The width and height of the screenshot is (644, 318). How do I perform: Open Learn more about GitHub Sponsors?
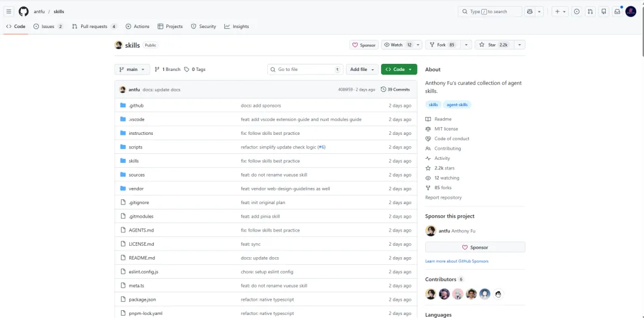point(457,261)
